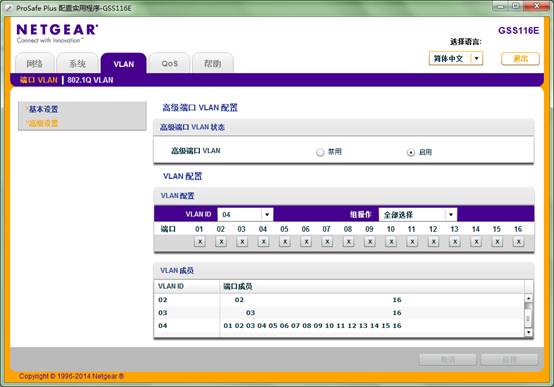Click the grayed-out 取消 button
Screen dimensions: 554x387
pos(448,360)
